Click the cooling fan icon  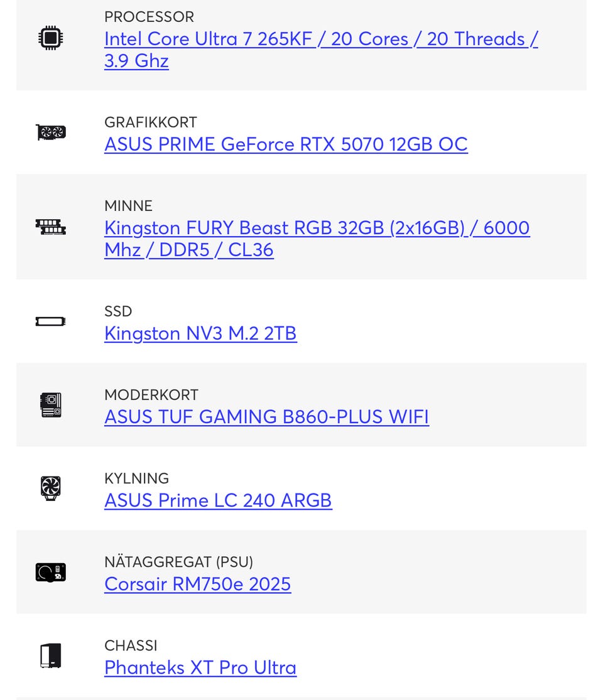(x=50, y=488)
